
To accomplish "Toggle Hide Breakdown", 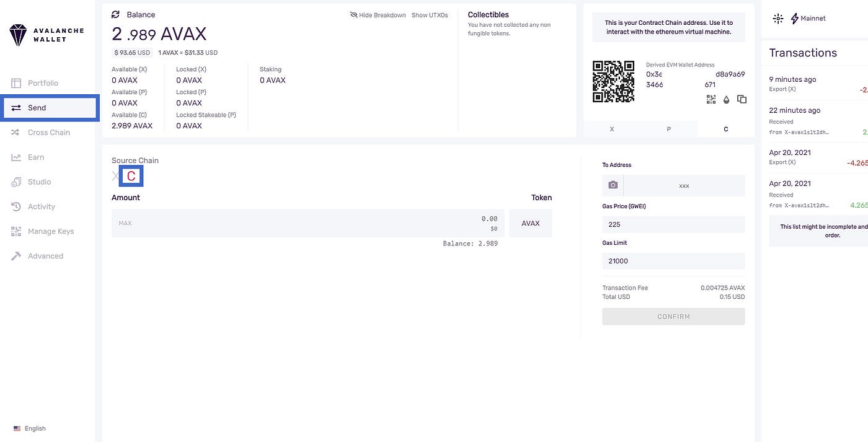I will [378, 15].
